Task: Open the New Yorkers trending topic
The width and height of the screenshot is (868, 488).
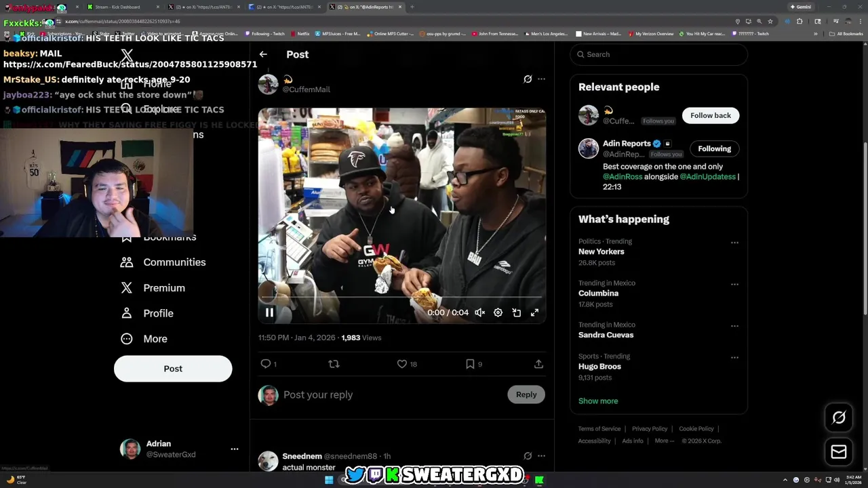Action: 601,251
